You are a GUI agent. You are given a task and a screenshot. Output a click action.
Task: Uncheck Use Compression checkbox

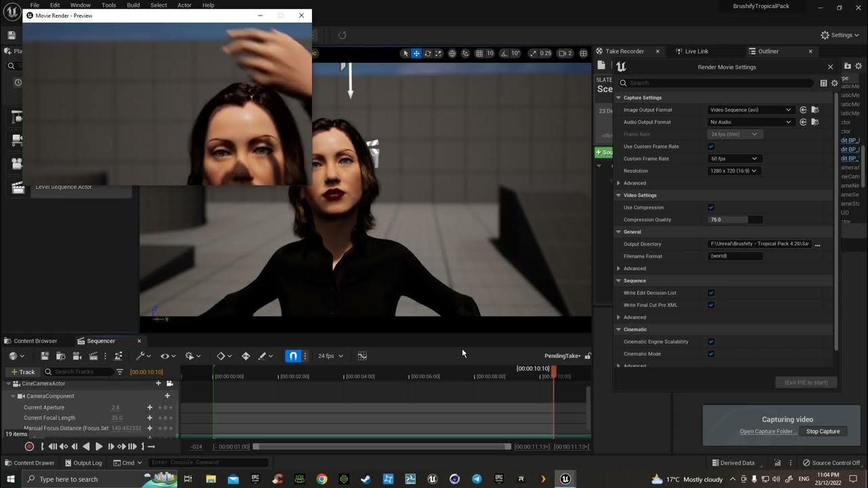711,207
